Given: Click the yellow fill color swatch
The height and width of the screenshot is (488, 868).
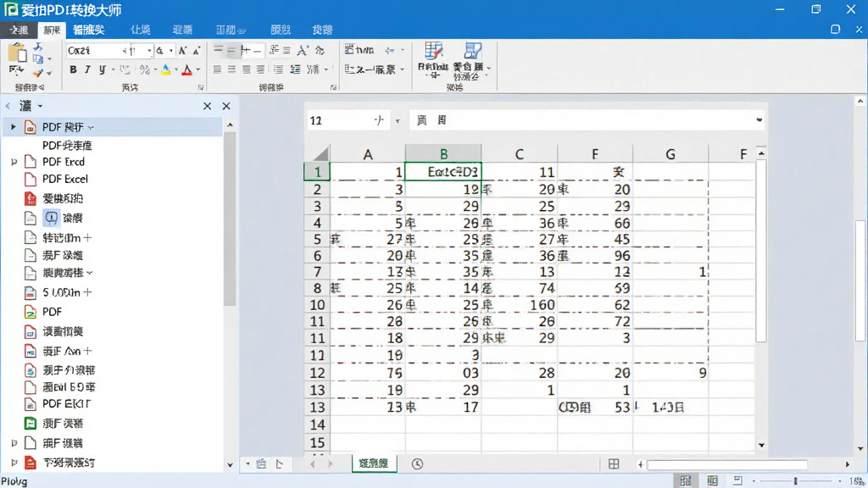Looking at the screenshot, I should click(165, 69).
